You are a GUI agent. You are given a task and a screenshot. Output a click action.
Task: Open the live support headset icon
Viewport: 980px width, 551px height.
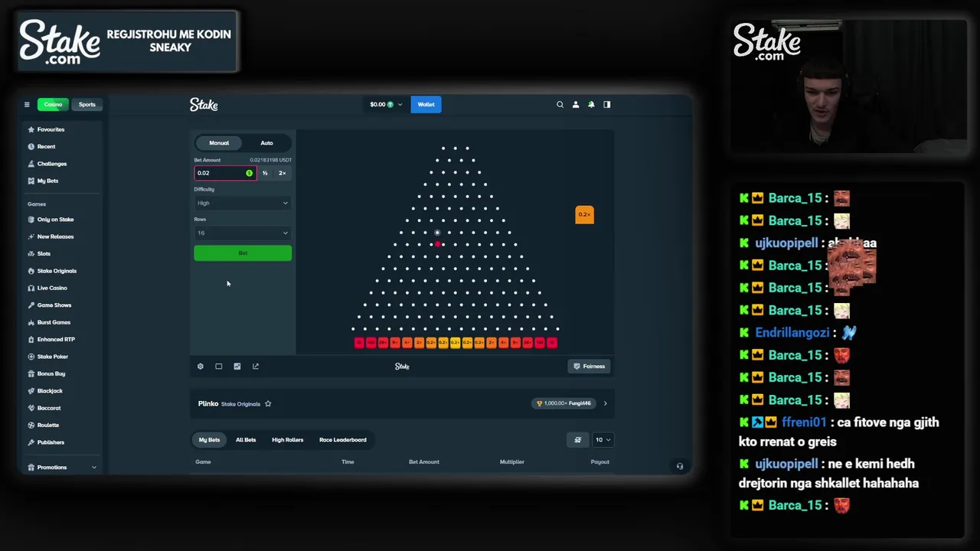(x=680, y=466)
